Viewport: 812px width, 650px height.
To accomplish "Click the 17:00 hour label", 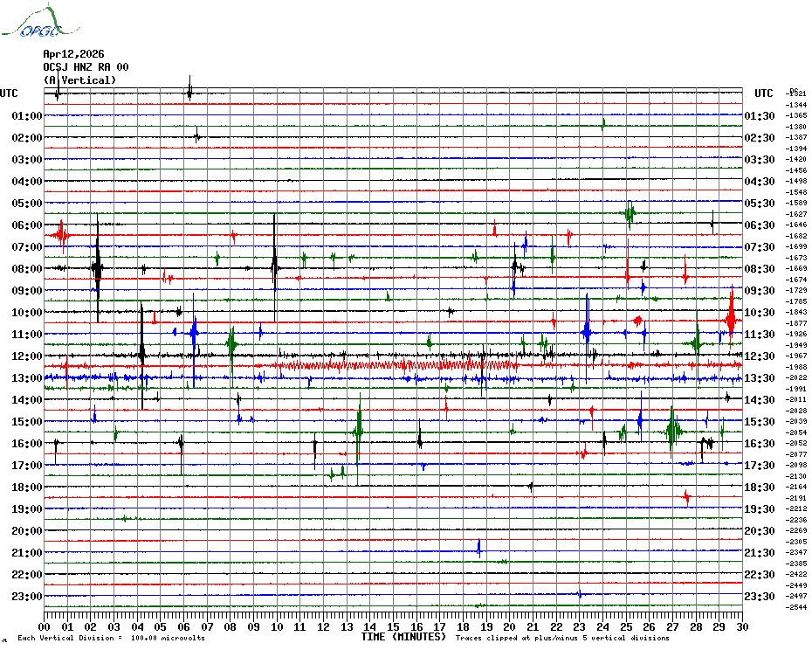I will [x=27, y=466].
